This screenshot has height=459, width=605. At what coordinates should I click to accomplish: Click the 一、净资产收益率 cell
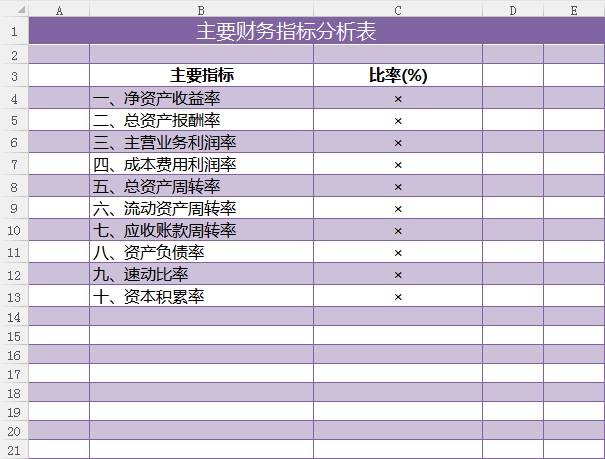(x=156, y=98)
